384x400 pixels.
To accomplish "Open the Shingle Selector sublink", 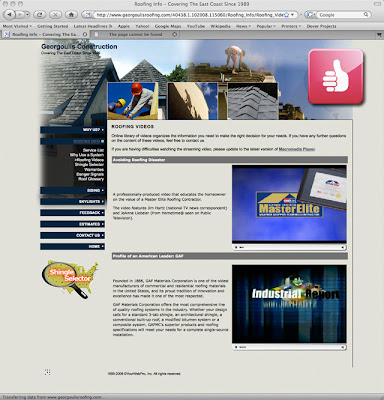I will (x=89, y=164).
